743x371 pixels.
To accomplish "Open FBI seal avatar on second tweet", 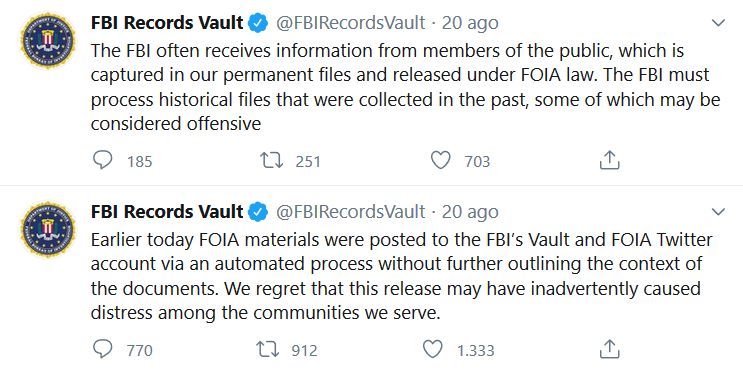I will (x=47, y=229).
